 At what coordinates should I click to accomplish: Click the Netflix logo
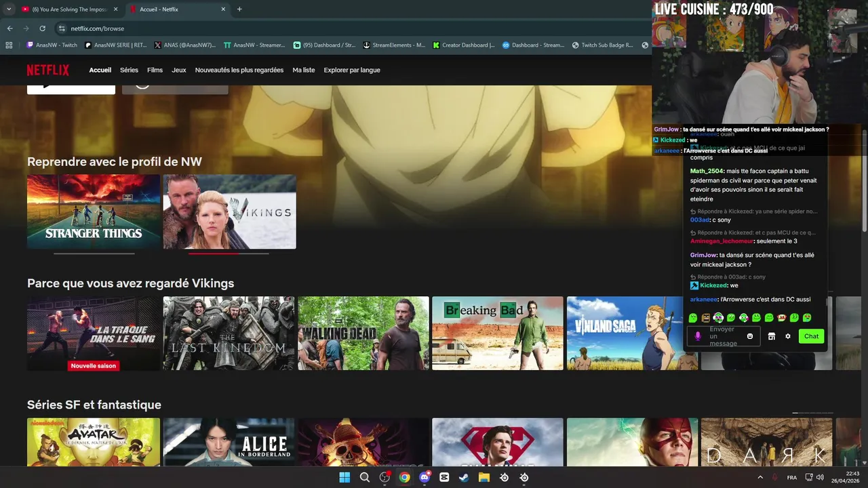(47, 70)
